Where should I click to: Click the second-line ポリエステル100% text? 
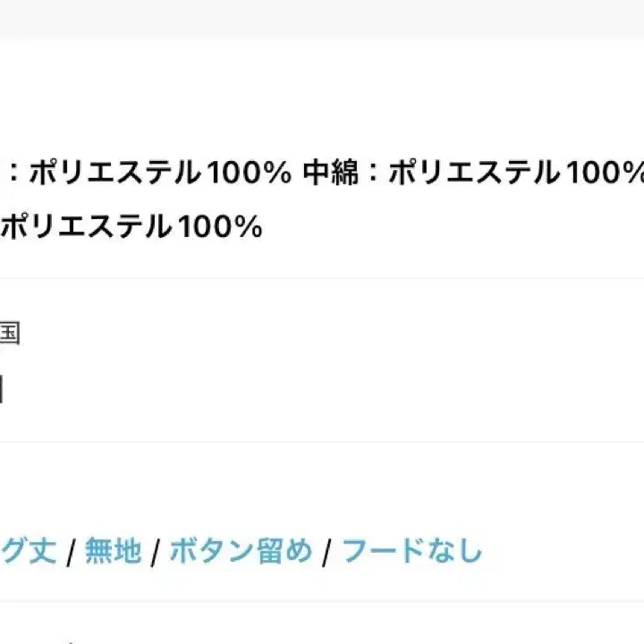click(x=131, y=227)
